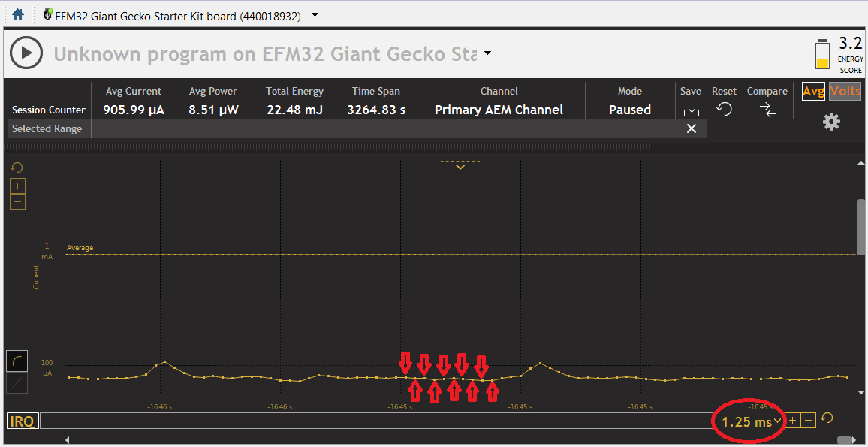Image resolution: width=868 pixels, height=447 pixels.
Task: Click the Reset session circular-arrow icon
Action: tap(723, 110)
